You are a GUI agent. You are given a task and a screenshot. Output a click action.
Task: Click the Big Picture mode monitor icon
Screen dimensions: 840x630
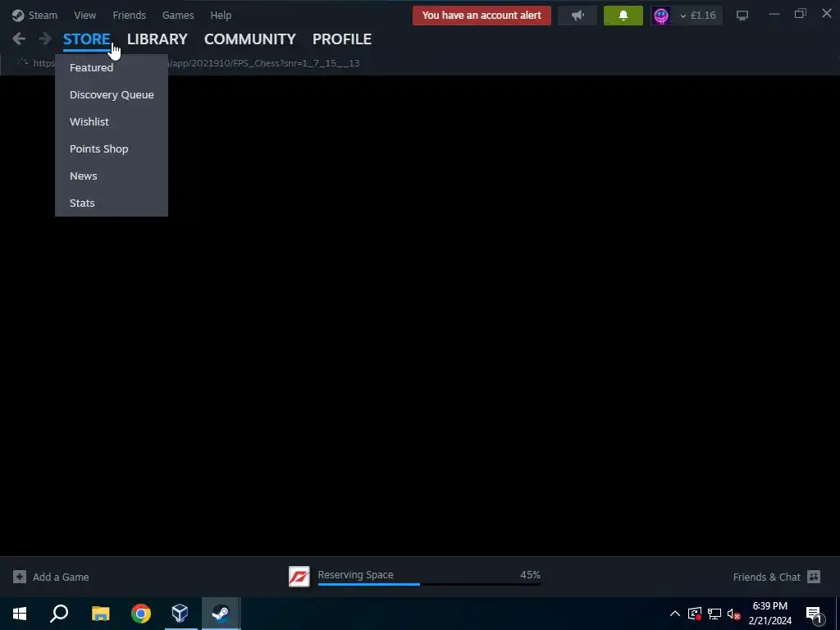(x=742, y=16)
